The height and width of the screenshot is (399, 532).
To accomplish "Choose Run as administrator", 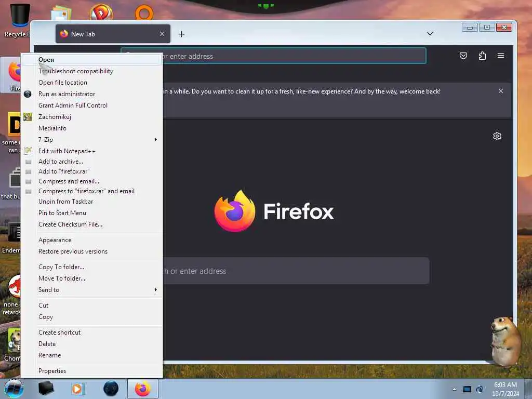I will point(91,94).
